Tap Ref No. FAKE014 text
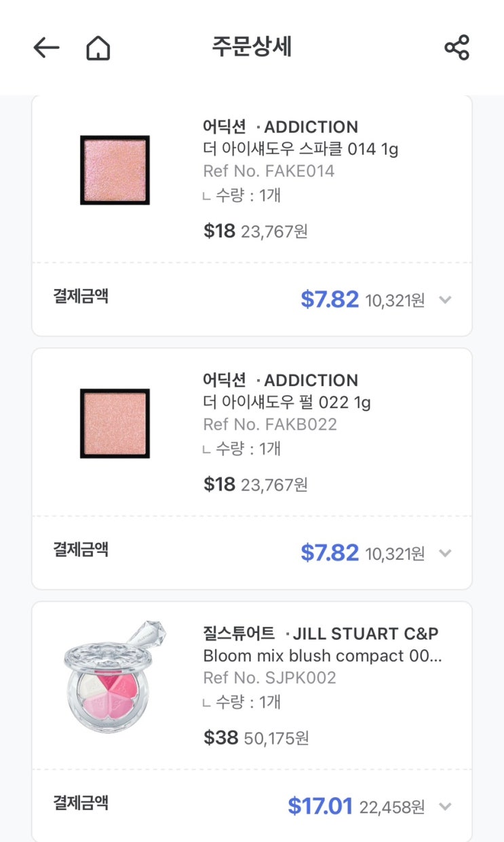This screenshot has height=842, width=504. [269, 171]
